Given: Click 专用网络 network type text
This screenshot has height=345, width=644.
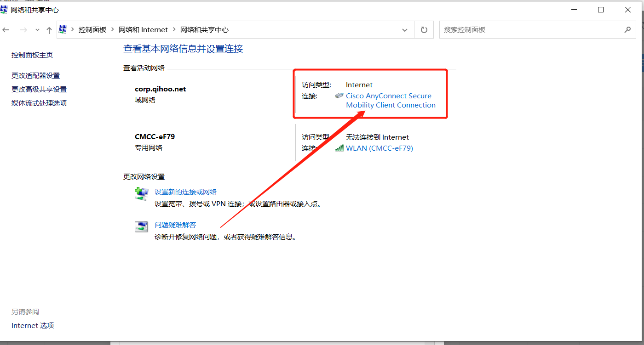Looking at the screenshot, I should 149,147.
